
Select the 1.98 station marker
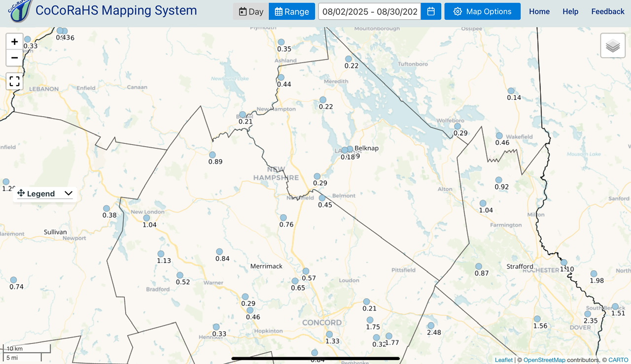594,274
